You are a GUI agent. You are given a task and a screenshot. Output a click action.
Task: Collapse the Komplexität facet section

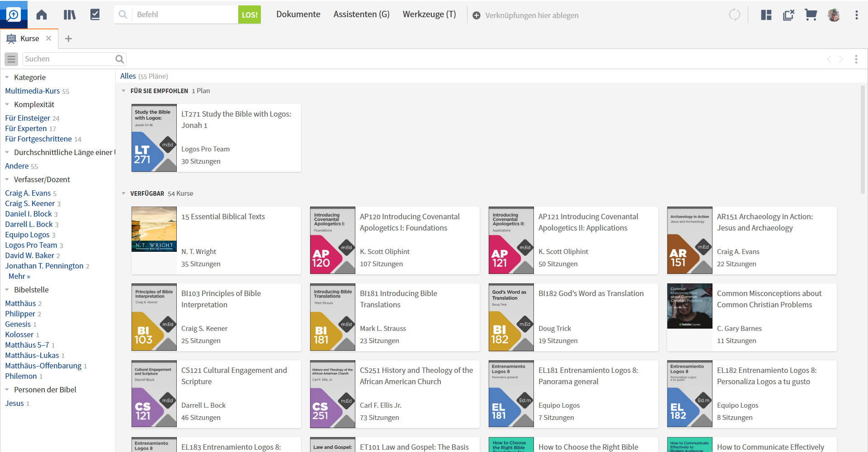[x=7, y=104]
